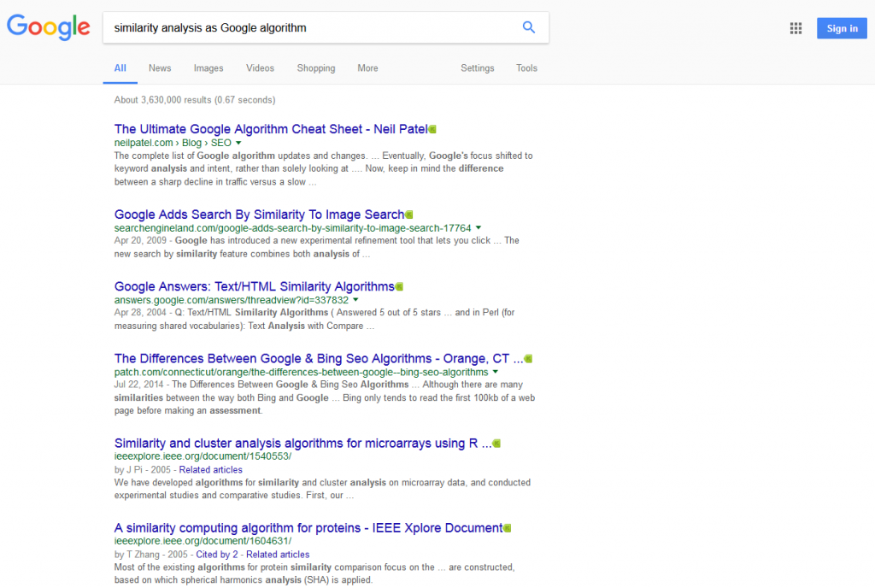Click green badge after IEEE Xplore Document title
Image resolution: width=875 pixels, height=588 pixels.
pyautogui.click(x=508, y=528)
